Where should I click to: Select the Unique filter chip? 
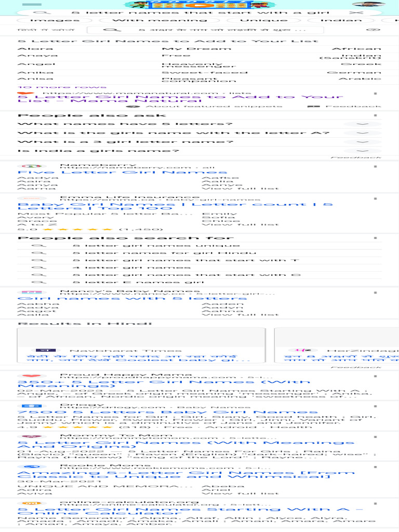263,20
